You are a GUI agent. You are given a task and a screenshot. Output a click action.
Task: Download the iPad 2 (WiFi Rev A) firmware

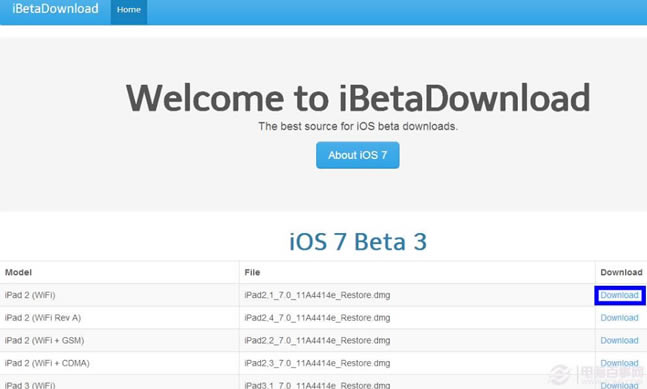click(619, 318)
